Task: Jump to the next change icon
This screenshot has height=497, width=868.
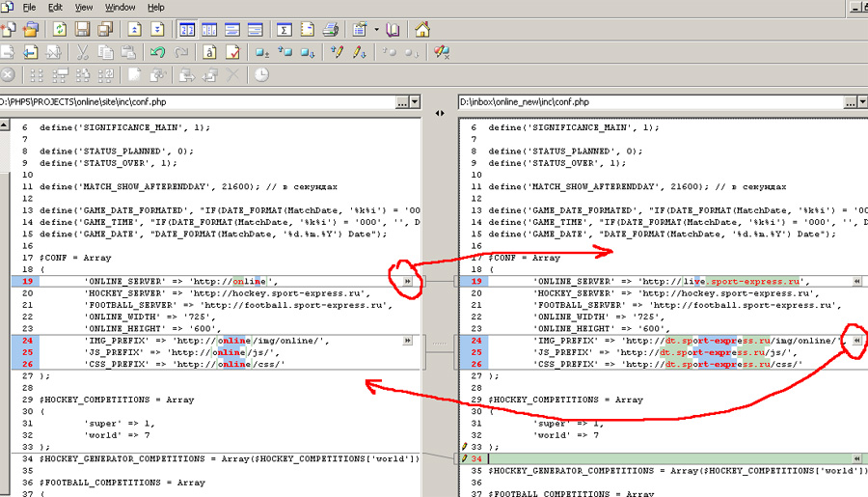Action: [156, 30]
